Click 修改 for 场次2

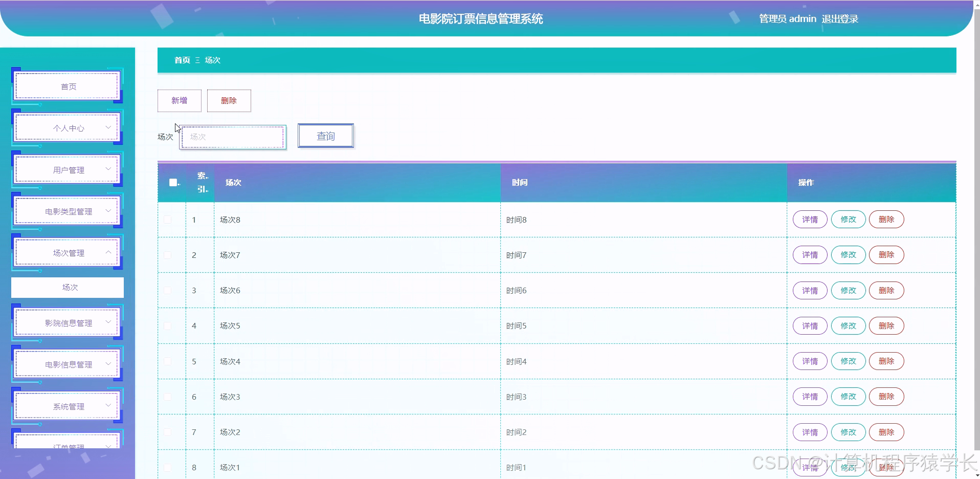click(849, 432)
